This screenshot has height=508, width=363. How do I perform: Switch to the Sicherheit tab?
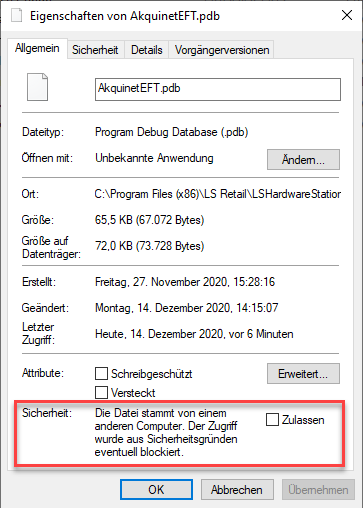coord(95,50)
